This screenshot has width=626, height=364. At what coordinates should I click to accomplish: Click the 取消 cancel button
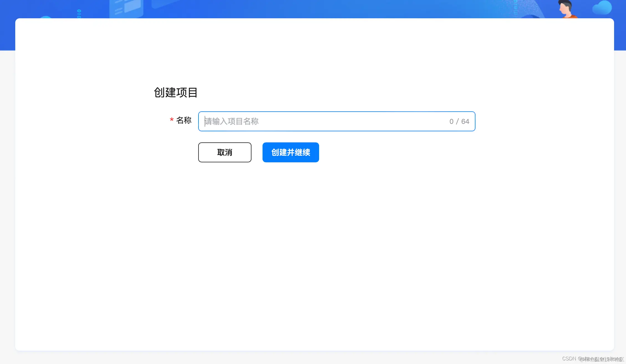point(225,152)
